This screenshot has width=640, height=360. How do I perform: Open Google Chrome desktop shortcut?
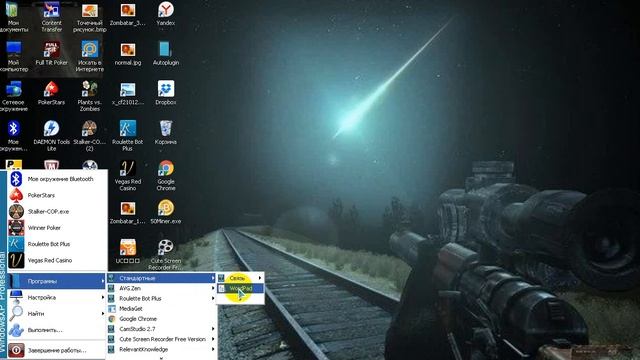point(166,175)
